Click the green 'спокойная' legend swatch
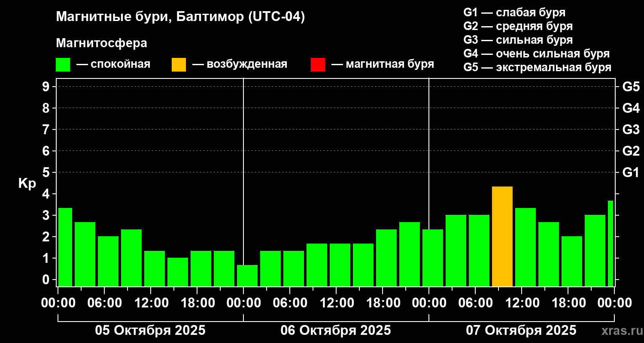This screenshot has height=343, width=644. pyautogui.click(x=63, y=65)
